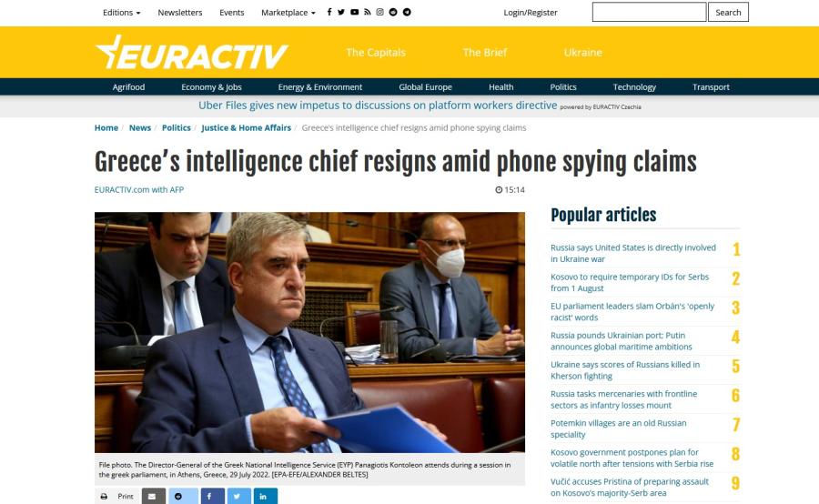
Task: Click the Print button
Action: [x=117, y=496]
